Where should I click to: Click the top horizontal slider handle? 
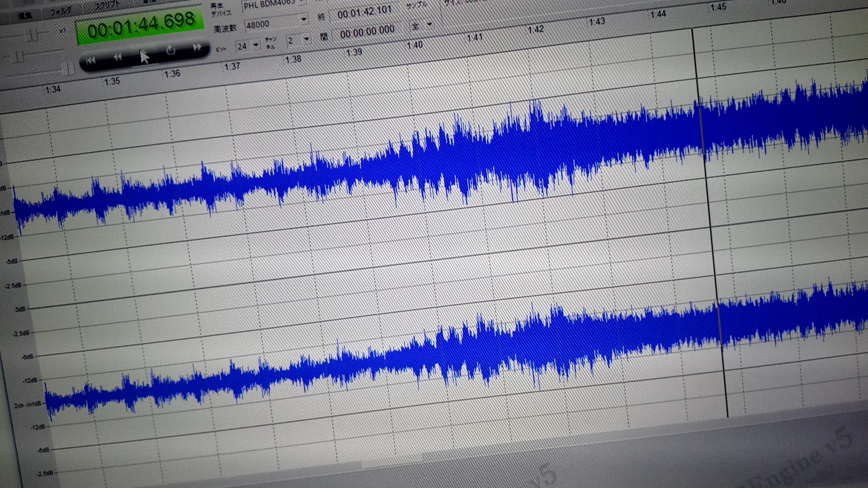[x=34, y=34]
